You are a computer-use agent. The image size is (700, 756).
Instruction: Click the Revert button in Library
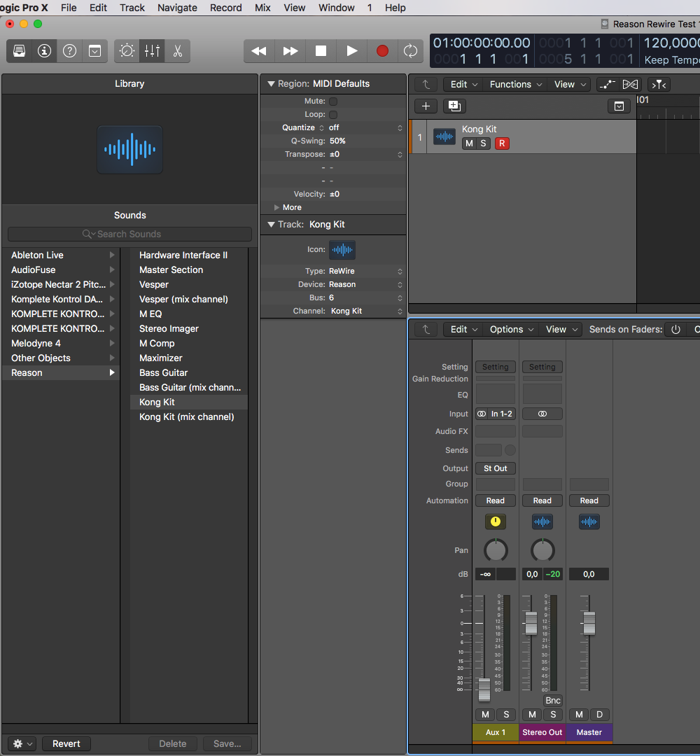66,743
